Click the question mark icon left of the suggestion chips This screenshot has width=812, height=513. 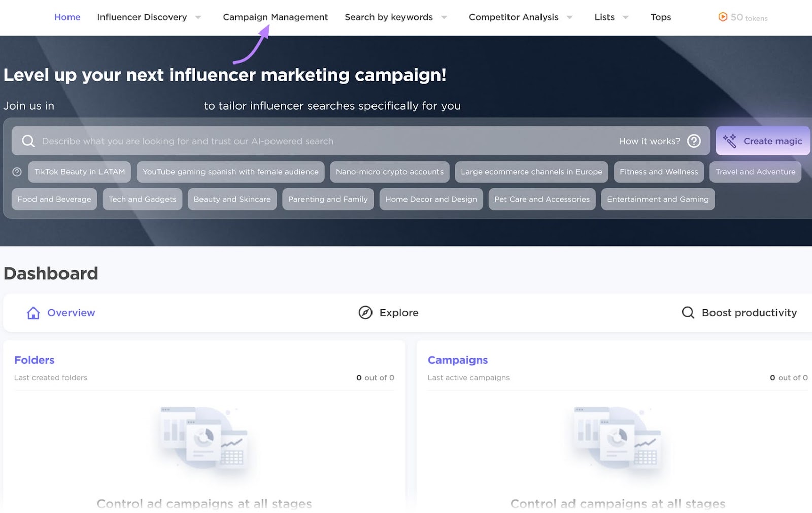click(x=17, y=172)
